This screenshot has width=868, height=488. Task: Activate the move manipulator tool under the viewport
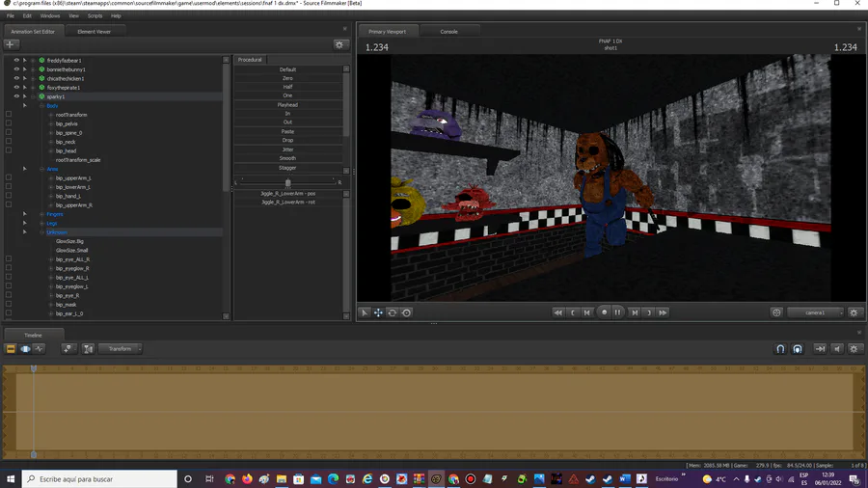coord(379,312)
